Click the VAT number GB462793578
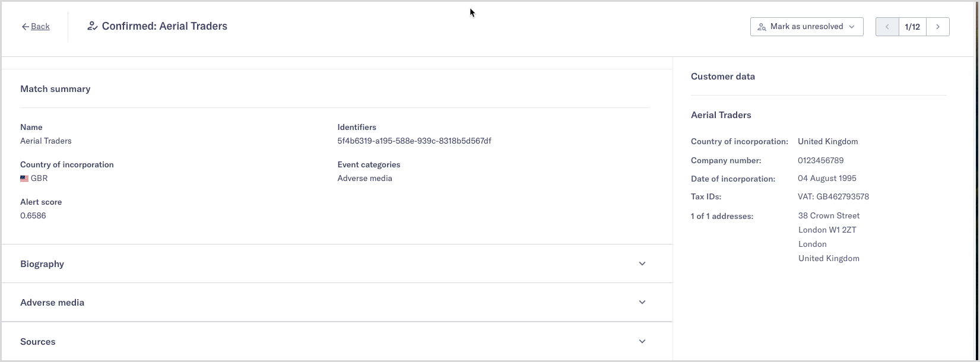980x362 pixels. tap(842, 197)
